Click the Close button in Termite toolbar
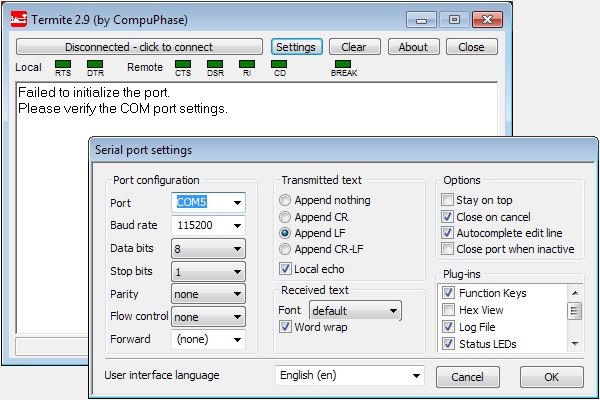Image resolution: width=600 pixels, height=400 pixels. point(472,47)
